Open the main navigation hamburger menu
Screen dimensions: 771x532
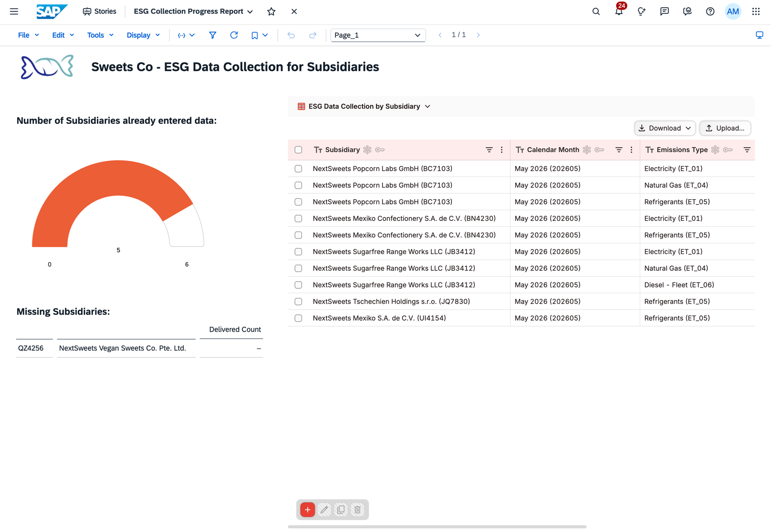click(14, 11)
